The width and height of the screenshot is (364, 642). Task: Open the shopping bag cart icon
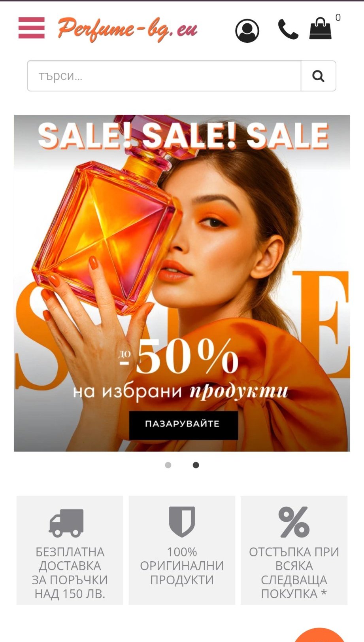(320, 28)
